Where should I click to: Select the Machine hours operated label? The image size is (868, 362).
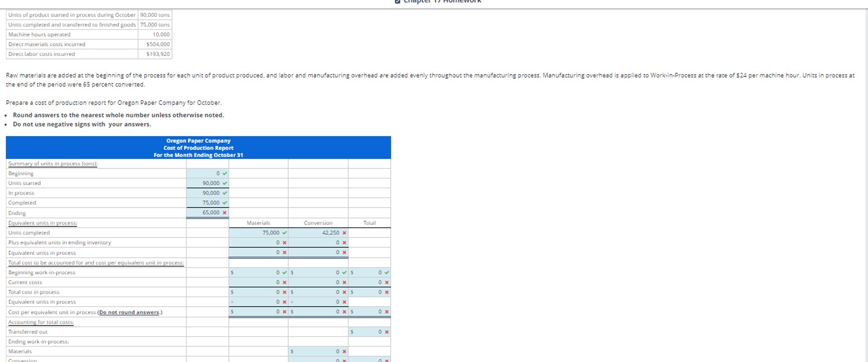pos(39,34)
